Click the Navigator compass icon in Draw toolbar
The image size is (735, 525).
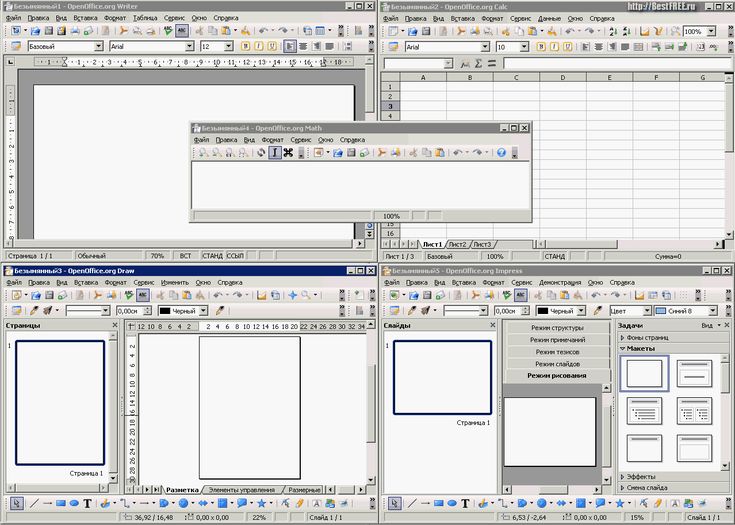coord(292,295)
